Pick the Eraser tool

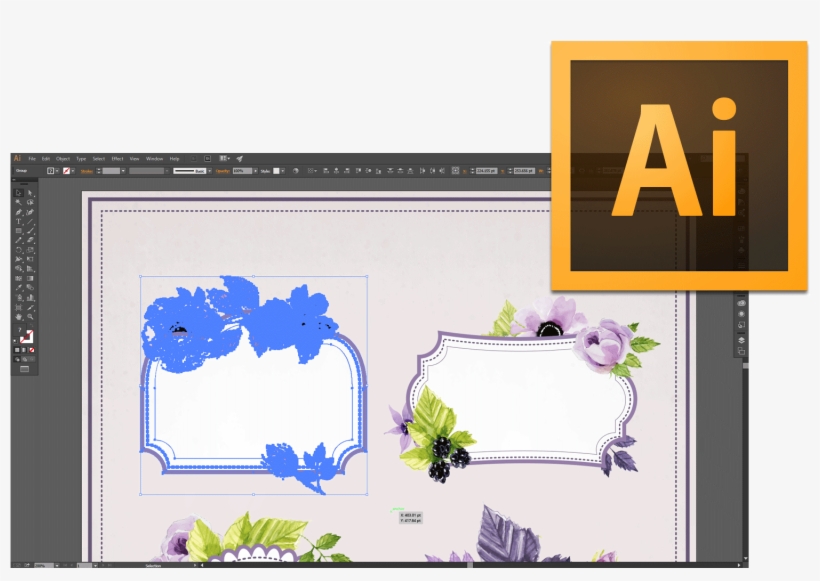pyautogui.click(x=30, y=240)
